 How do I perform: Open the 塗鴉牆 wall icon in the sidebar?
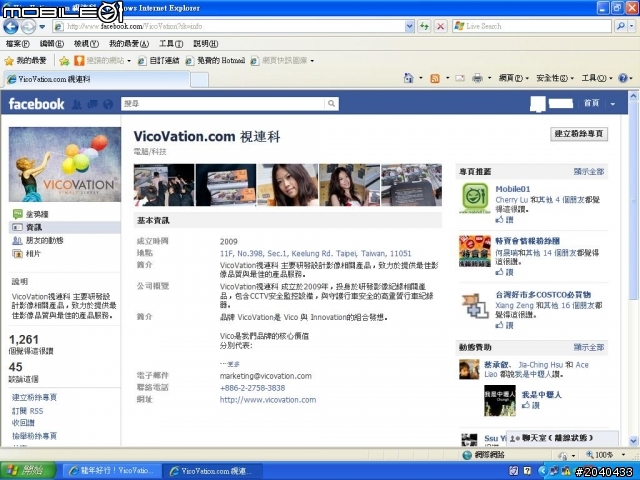click(18, 214)
